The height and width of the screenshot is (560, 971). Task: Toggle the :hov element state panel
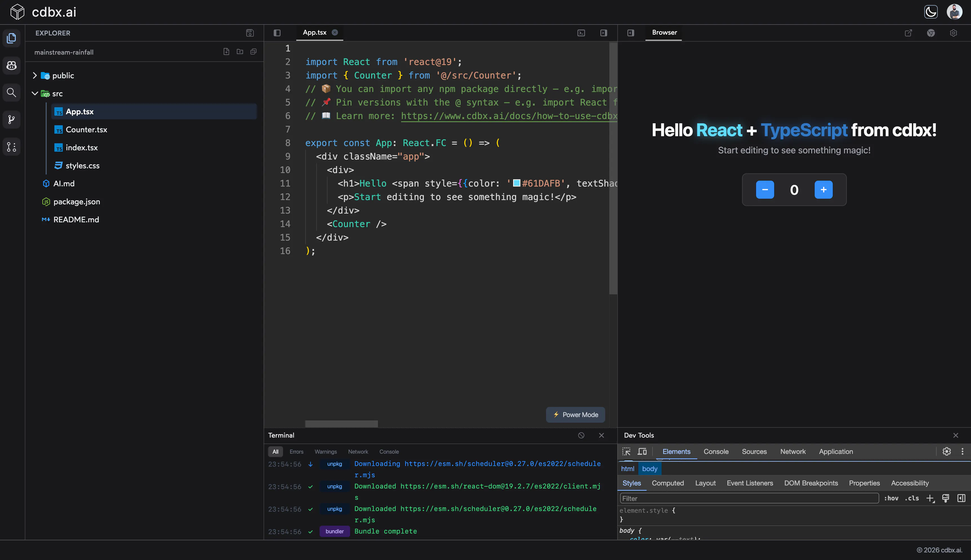[x=891, y=498]
